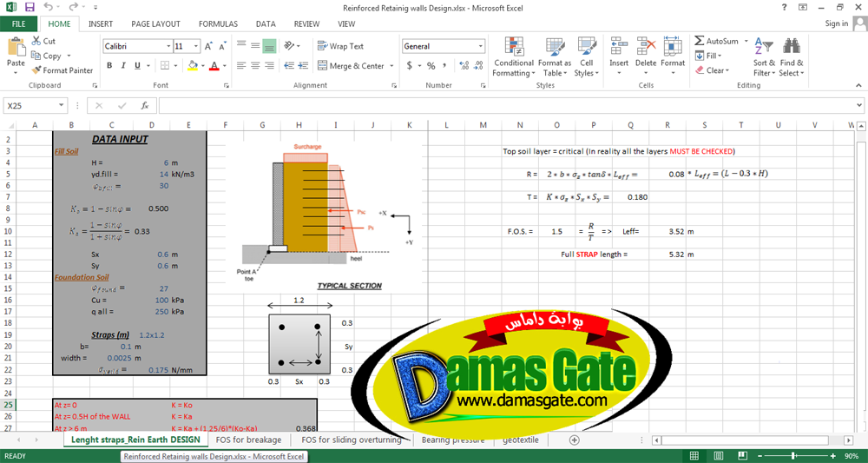The width and height of the screenshot is (868, 463).
Task: Apply the red font color
Action: [214, 65]
